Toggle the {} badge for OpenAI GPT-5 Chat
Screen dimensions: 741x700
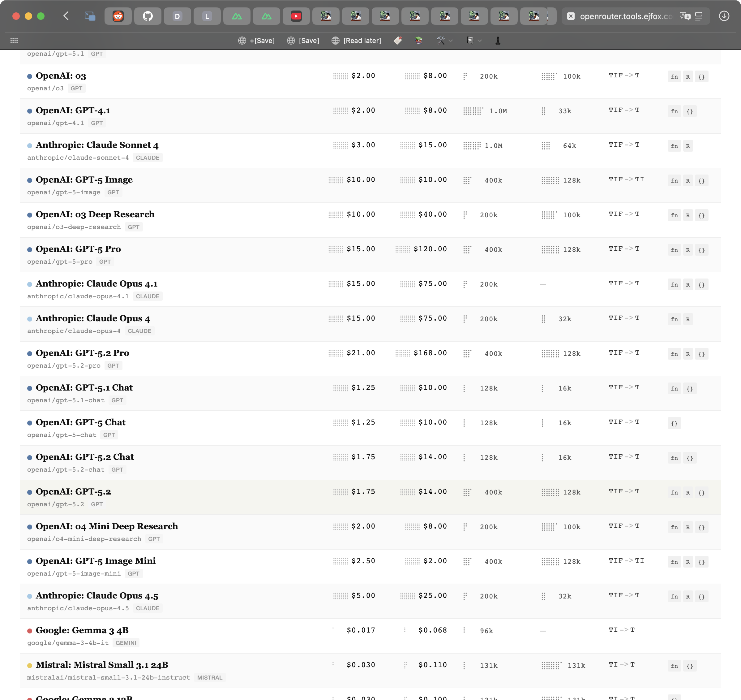pyautogui.click(x=675, y=423)
